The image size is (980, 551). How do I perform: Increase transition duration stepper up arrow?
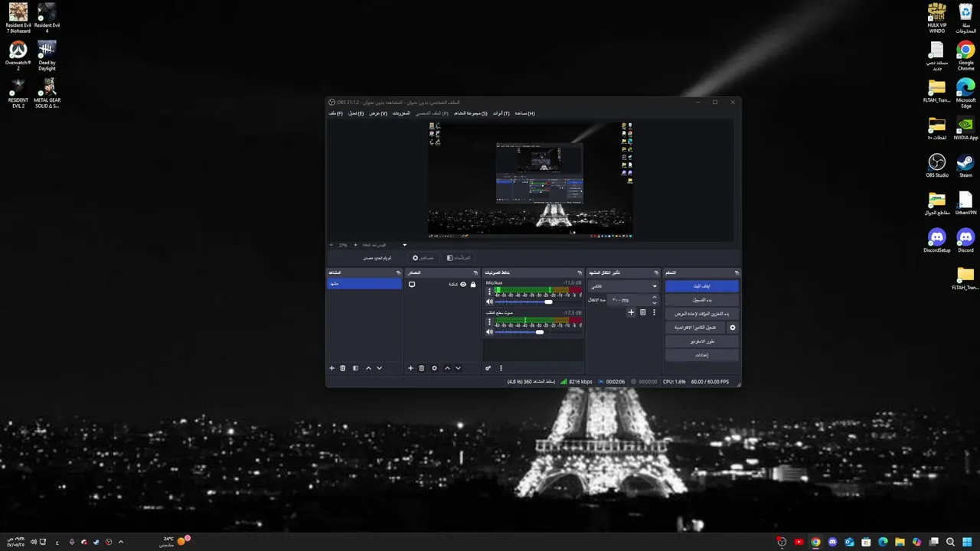click(x=654, y=298)
